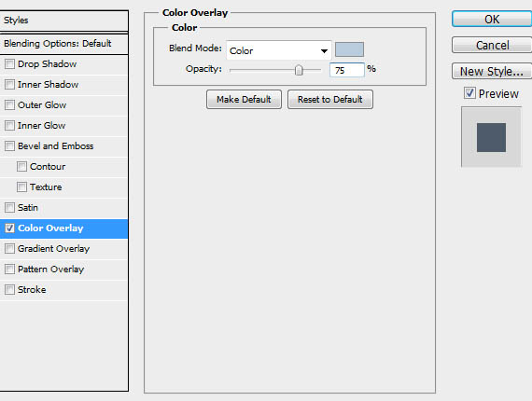The width and height of the screenshot is (532, 401).
Task: Click the Cancel button
Action: pos(492,45)
